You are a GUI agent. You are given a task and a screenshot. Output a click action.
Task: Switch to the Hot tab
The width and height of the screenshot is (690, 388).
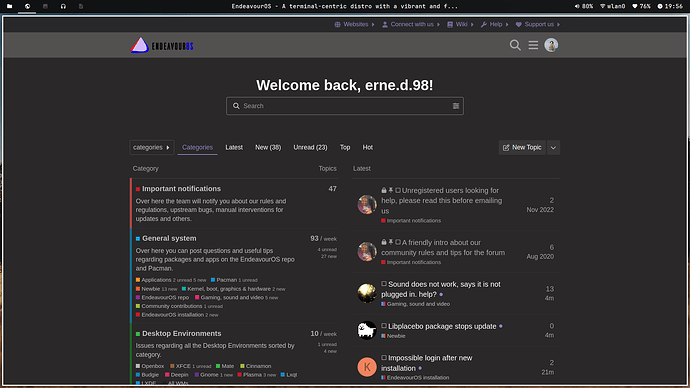click(367, 147)
